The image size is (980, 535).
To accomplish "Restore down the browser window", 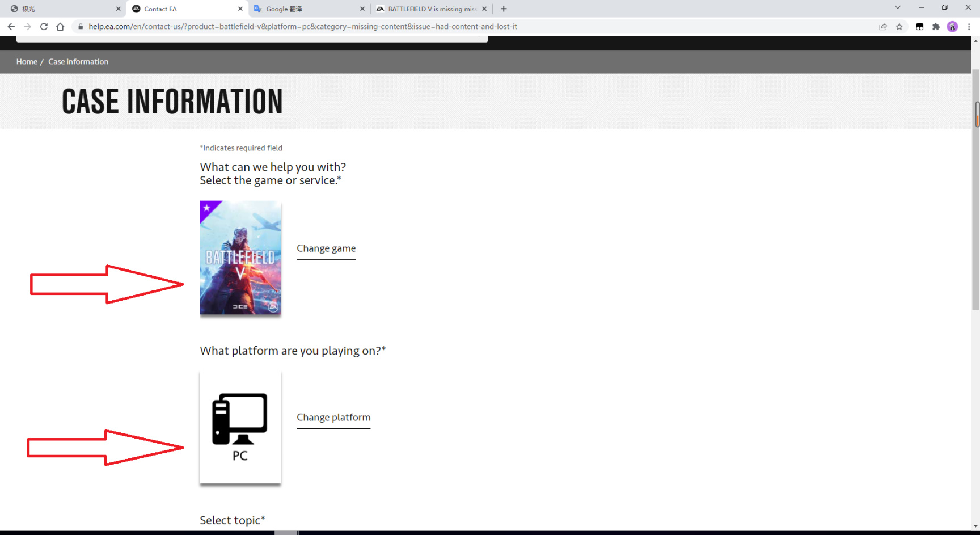I will click(x=945, y=7).
